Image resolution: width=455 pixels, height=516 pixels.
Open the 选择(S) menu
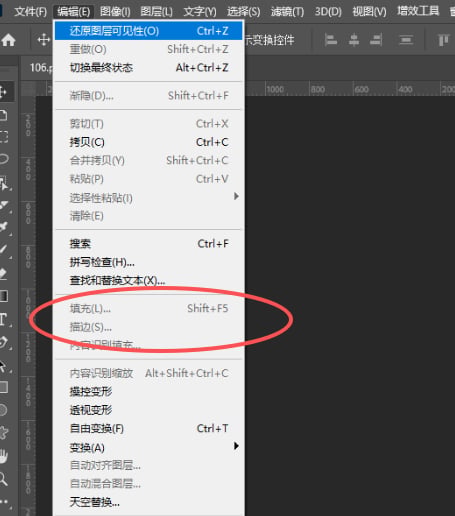tap(243, 12)
